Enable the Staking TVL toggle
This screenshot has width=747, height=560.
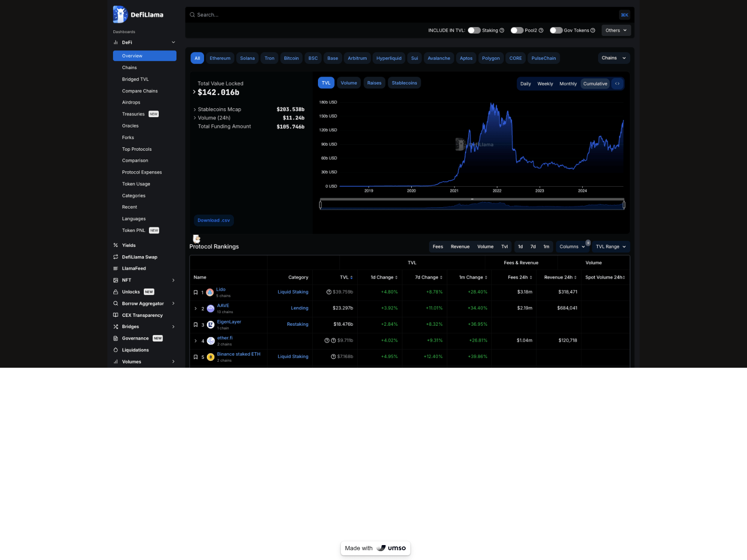click(x=474, y=30)
